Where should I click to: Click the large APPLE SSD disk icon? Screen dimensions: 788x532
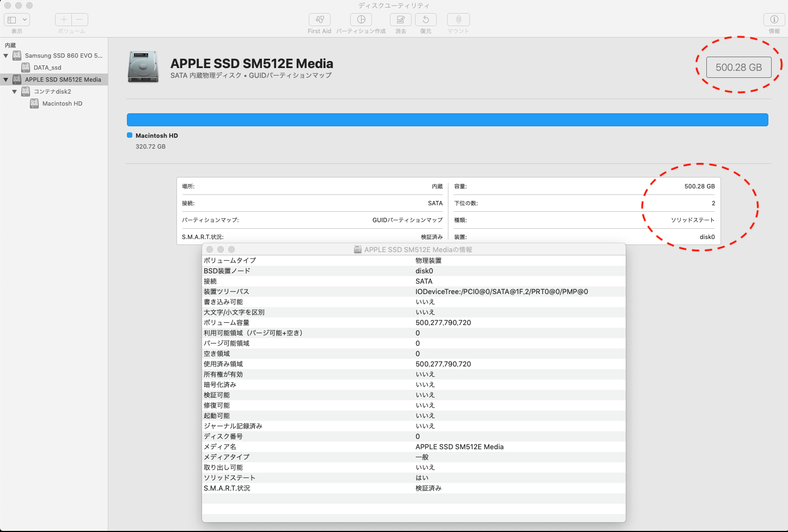click(x=143, y=67)
